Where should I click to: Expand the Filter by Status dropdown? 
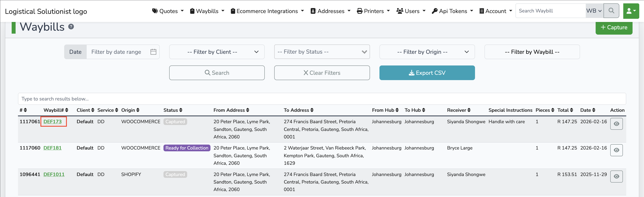322,52
